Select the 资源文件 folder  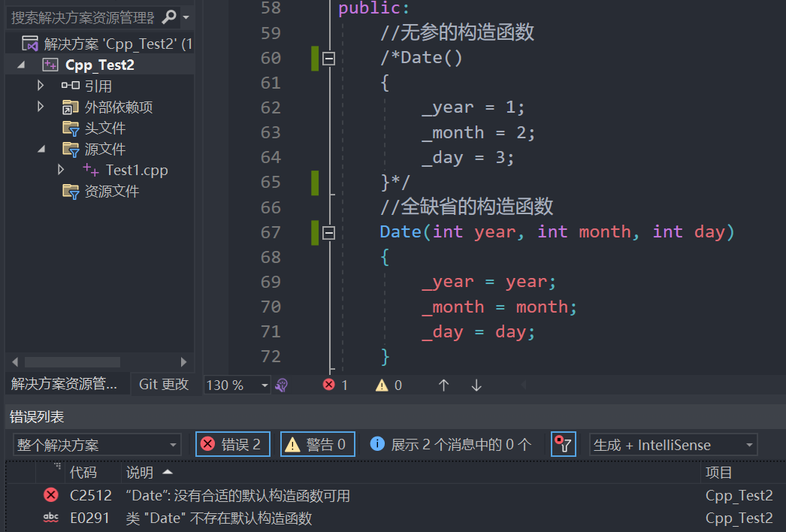click(112, 191)
